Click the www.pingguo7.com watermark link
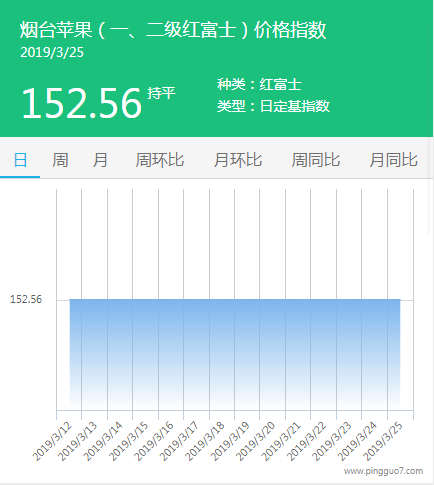Image resolution: width=434 pixels, height=485 pixels. [x=383, y=471]
